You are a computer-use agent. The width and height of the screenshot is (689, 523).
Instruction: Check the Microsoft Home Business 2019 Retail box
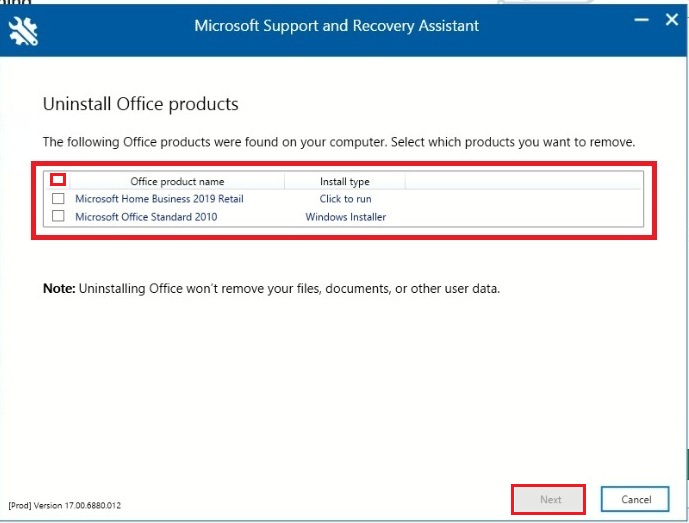[58, 199]
